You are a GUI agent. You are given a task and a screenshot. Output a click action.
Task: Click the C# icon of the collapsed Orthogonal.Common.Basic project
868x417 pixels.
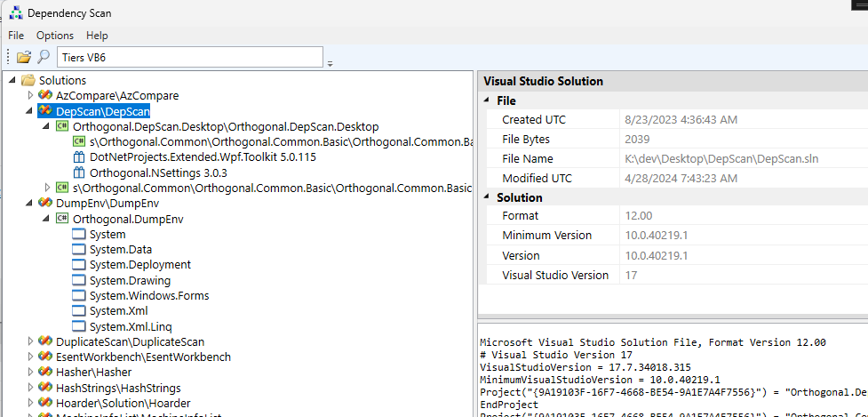click(x=62, y=188)
